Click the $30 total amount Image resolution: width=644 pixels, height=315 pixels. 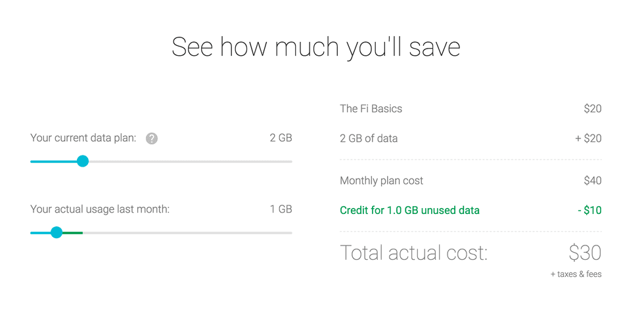pyautogui.click(x=585, y=253)
